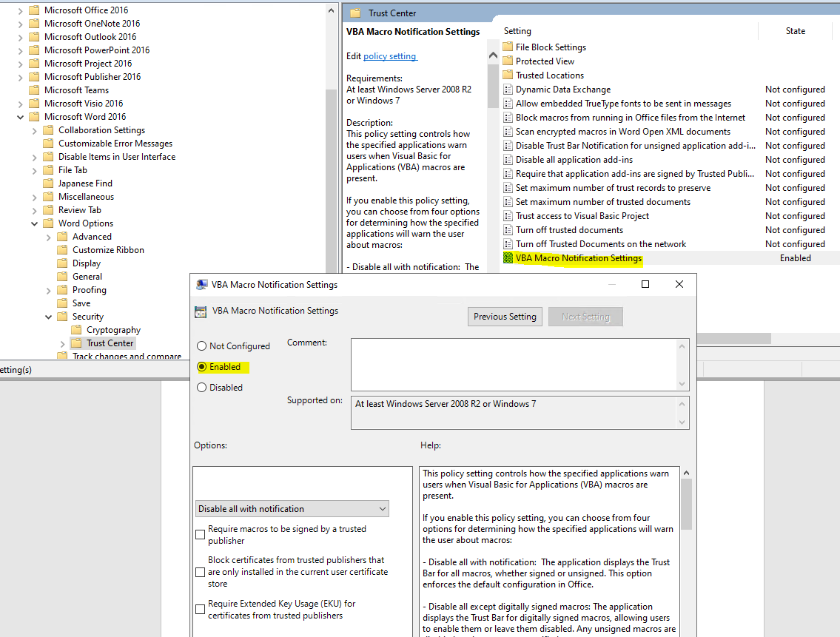The width and height of the screenshot is (840, 637).
Task: Select the Review Tab tree item
Action: pyautogui.click(x=78, y=209)
